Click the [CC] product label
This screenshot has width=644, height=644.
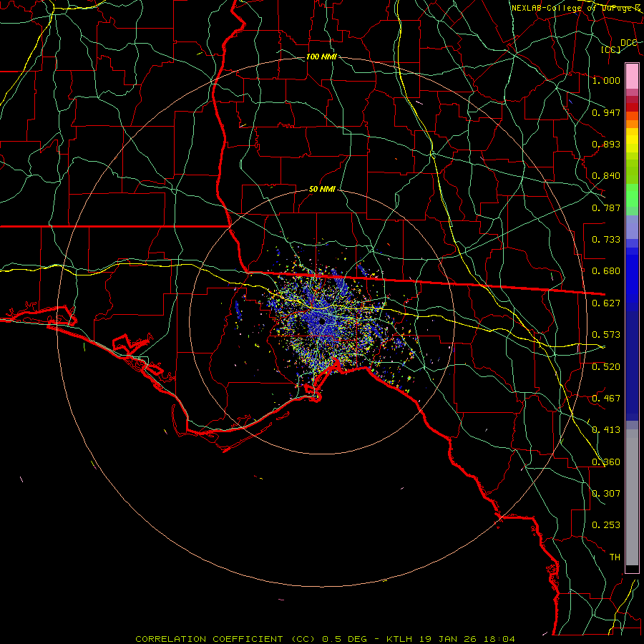tap(611, 49)
